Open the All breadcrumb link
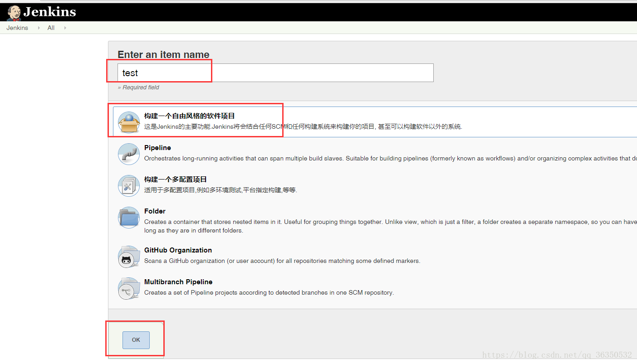Image resolution: width=637 pixels, height=364 pixels. coord(51,28)
